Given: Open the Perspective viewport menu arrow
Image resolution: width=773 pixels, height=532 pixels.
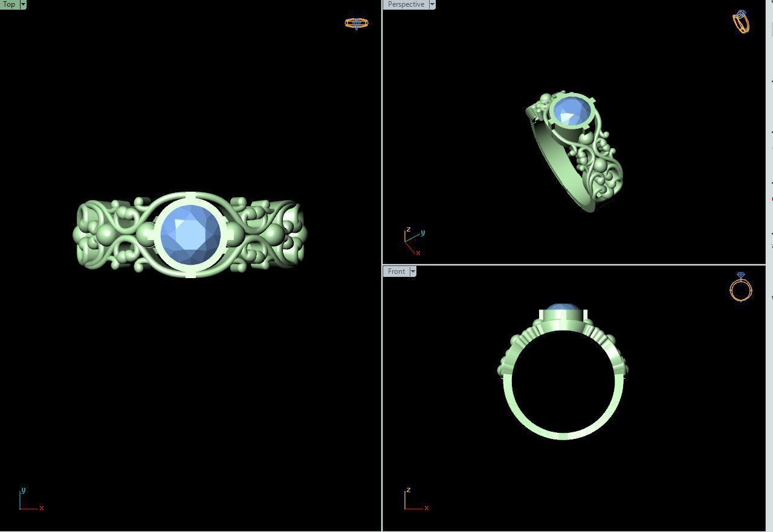Looking at the screenshot, I should point(432,4).
